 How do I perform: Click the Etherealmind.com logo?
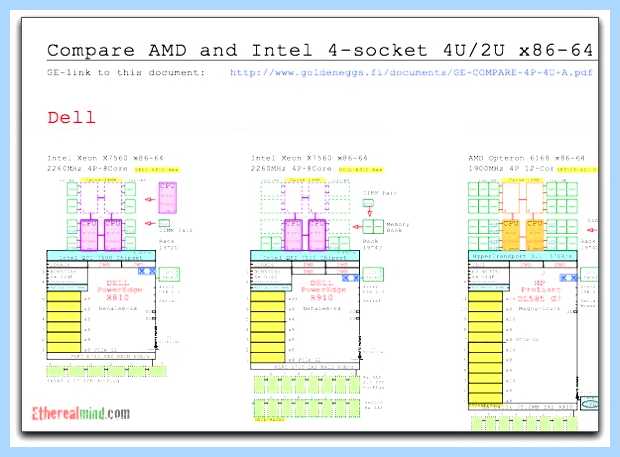coord(81,413)
